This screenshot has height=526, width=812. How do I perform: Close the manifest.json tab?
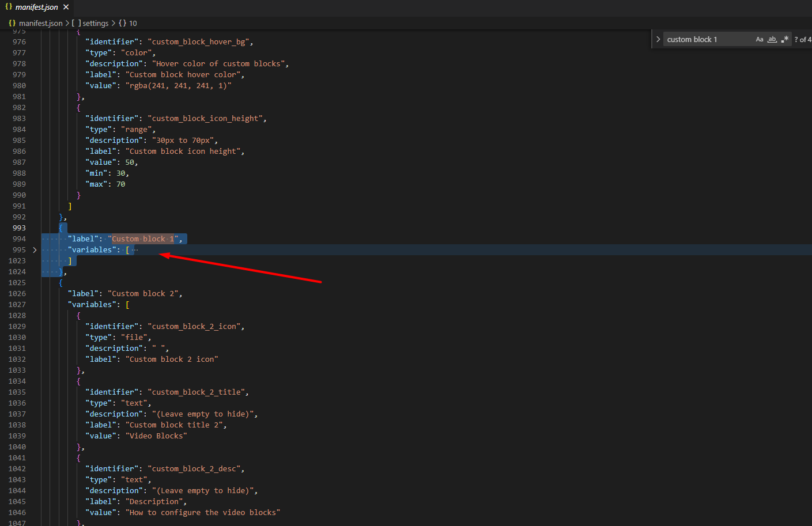click(x=66, y=7)
